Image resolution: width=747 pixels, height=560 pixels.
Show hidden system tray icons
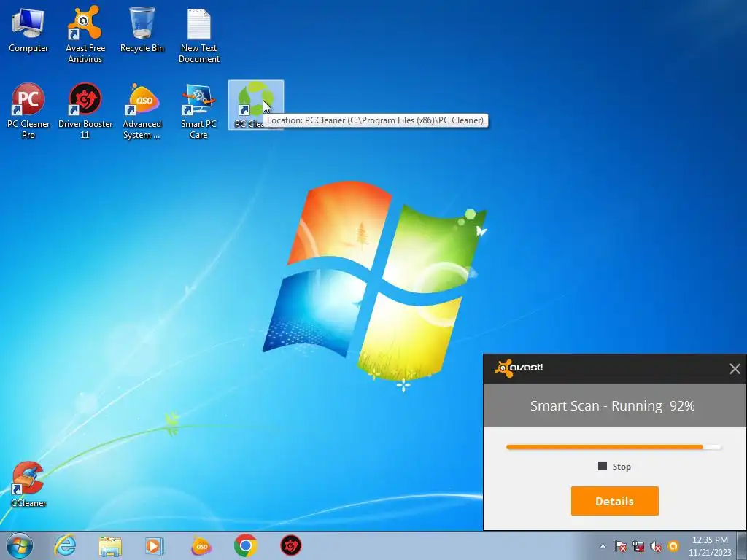point(603,546)
